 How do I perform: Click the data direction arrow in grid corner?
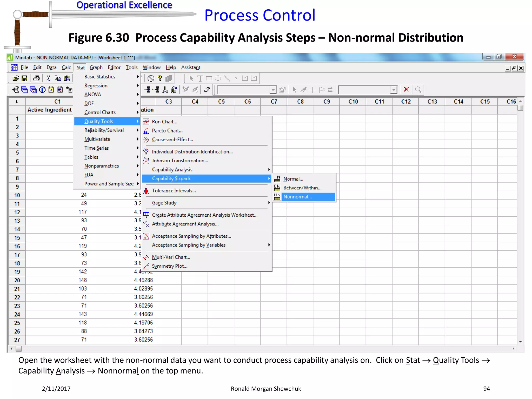(x=17, y=102)
